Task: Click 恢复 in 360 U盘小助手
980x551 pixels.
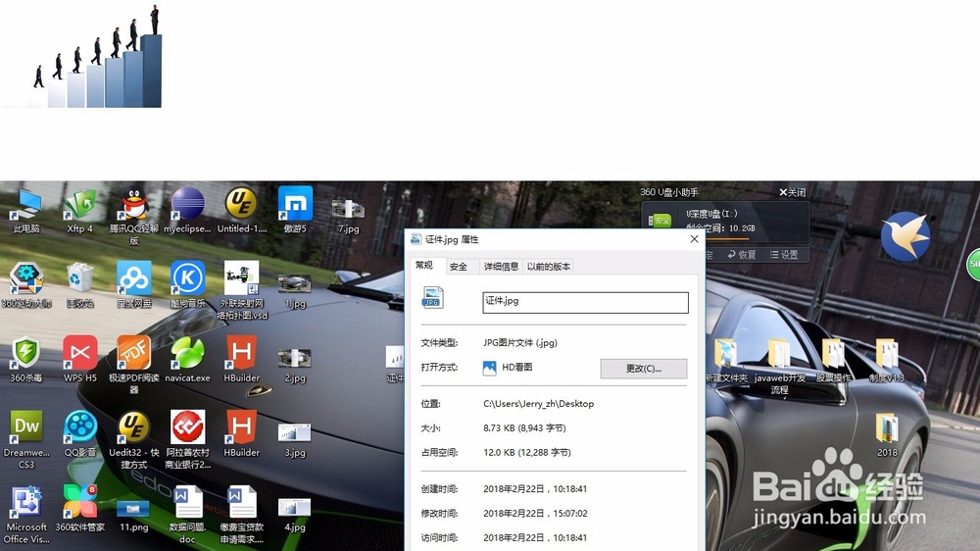Action: [741, 255]
